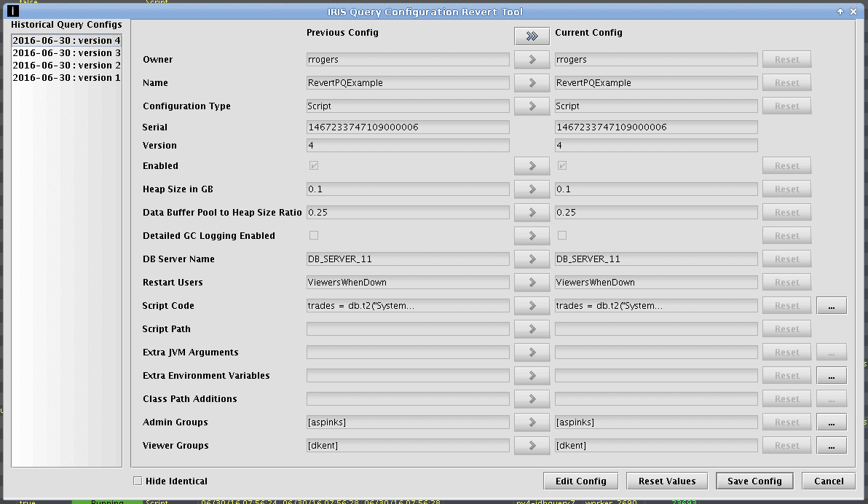Screen dimensions: 868x504
Task: Copy Owner value to current config
Action: [x=532, y=60]
